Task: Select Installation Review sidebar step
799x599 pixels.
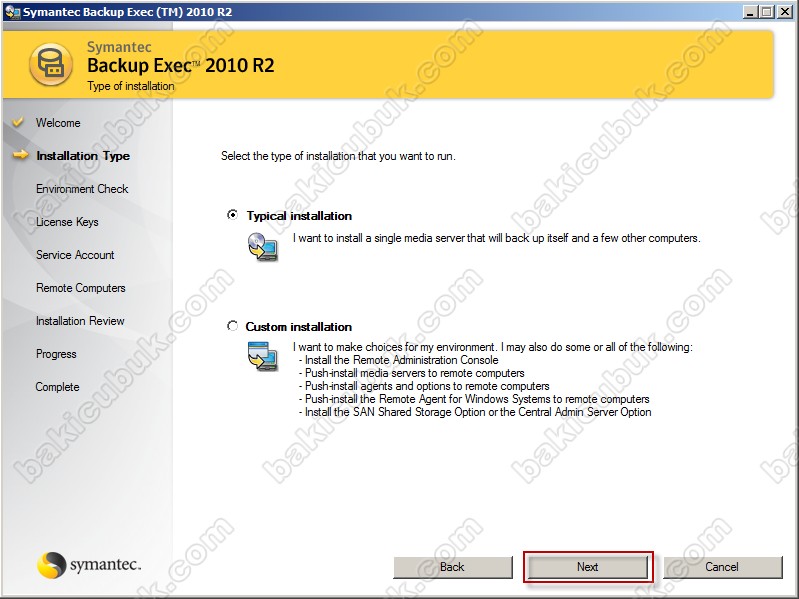Action: pyautogui.click(x=80, y=321)
